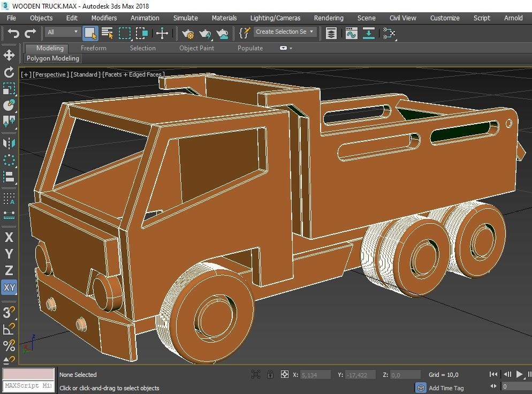Open Edit Named Selection Sets icon

point(245,33)
